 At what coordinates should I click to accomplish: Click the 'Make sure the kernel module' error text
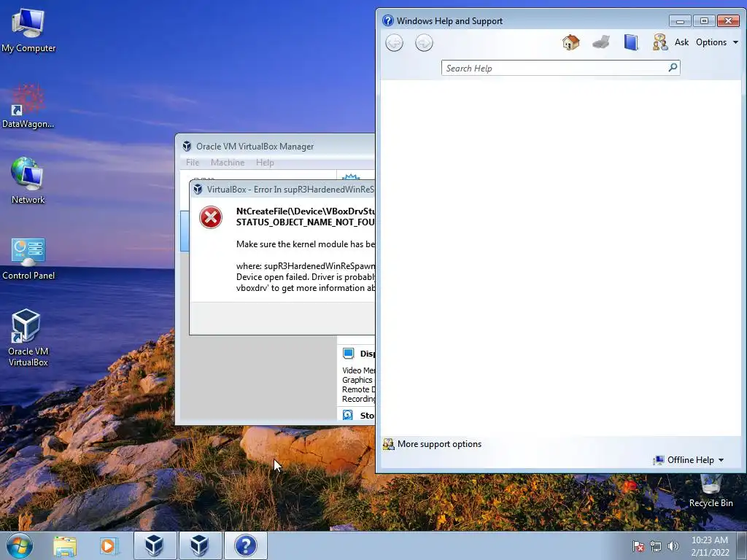306,244
